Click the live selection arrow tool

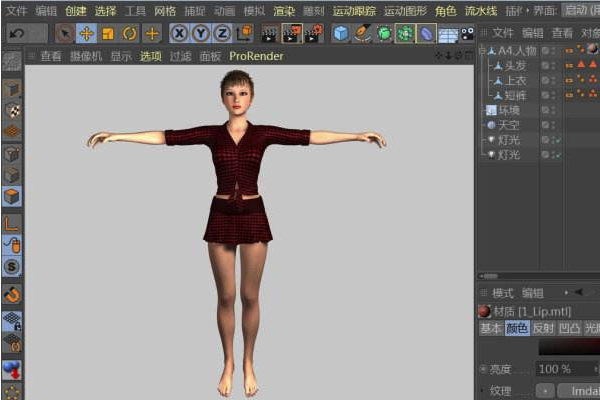pyautogui.click(x=64, y=33)
